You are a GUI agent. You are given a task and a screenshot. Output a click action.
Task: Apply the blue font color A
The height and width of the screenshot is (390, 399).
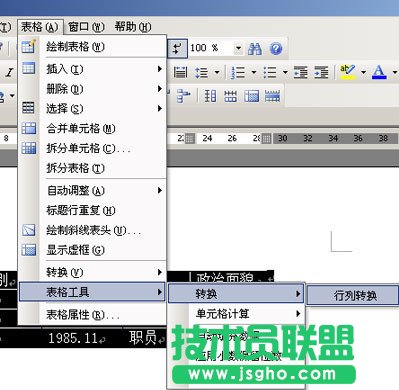click(379, 72)
